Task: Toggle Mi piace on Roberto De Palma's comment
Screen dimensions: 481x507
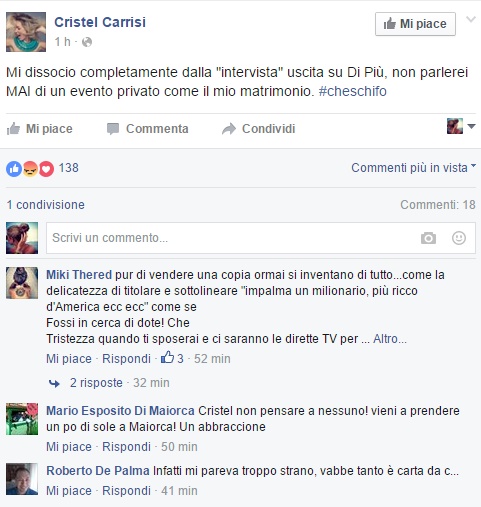Action: coord(69,491)
